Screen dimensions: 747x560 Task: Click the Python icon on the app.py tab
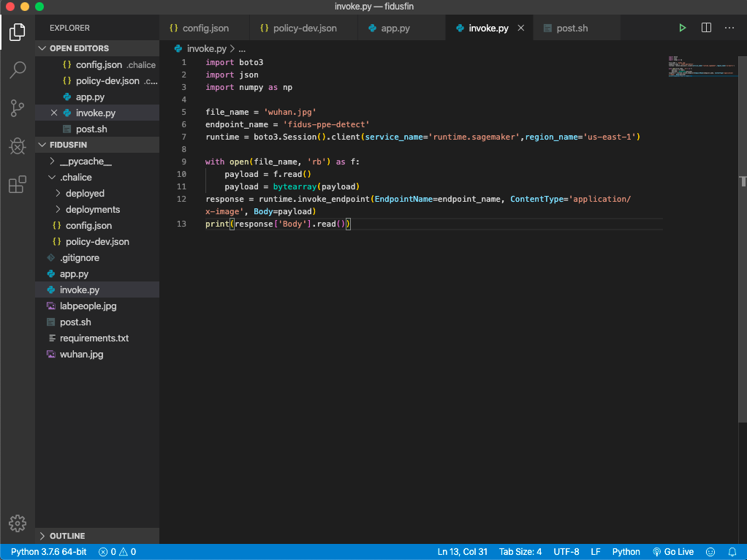[x=373, y=28]
